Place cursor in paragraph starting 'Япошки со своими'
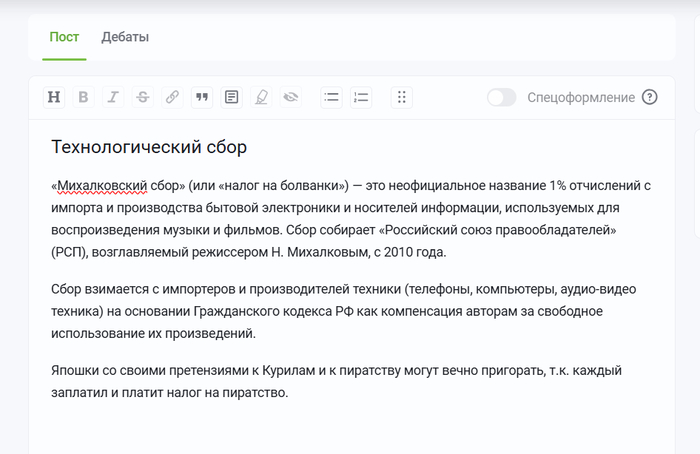 [x=336, y=381]
